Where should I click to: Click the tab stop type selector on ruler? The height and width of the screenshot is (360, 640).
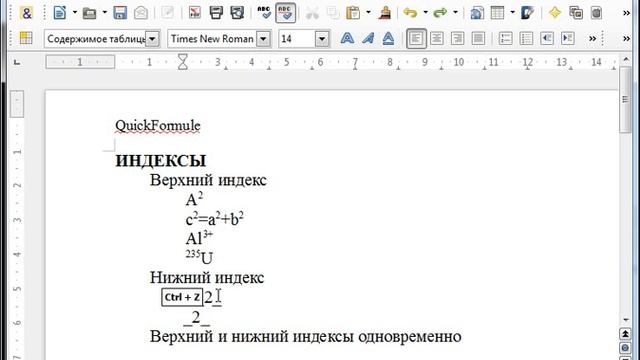[17, 62]
